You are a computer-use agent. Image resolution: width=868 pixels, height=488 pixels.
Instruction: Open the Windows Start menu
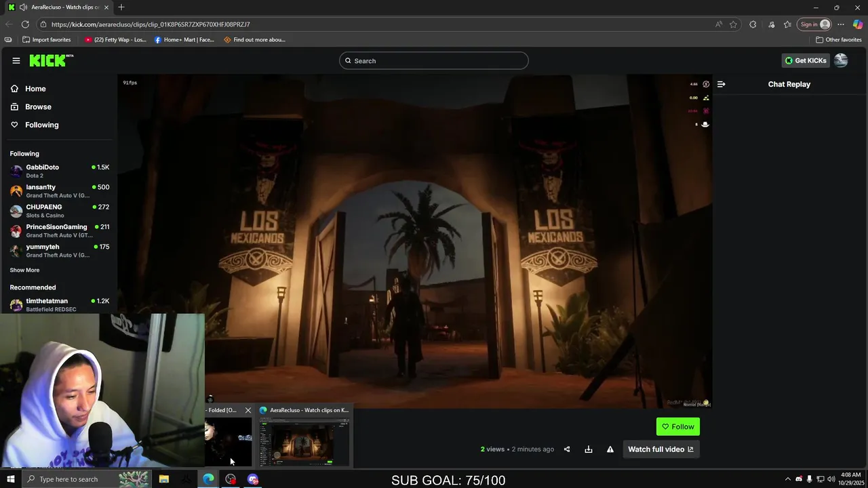(10, 479)
